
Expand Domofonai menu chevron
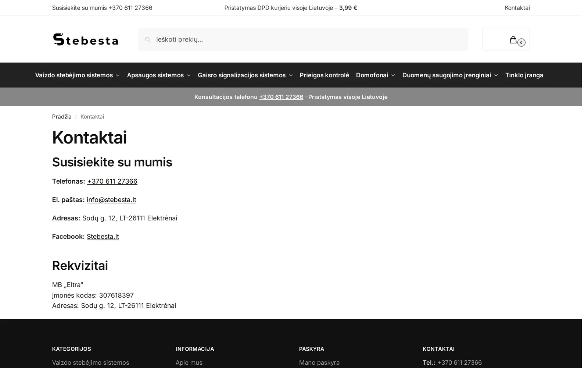393,75
